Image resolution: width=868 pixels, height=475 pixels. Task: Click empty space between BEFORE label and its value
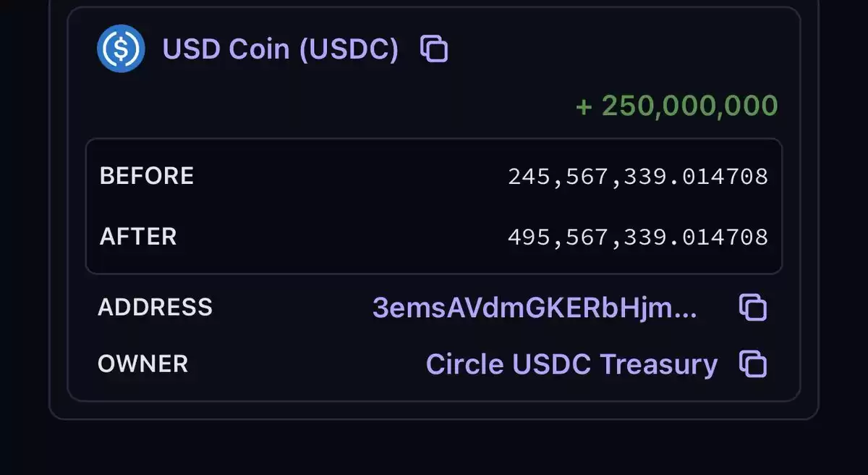[351, 177]
